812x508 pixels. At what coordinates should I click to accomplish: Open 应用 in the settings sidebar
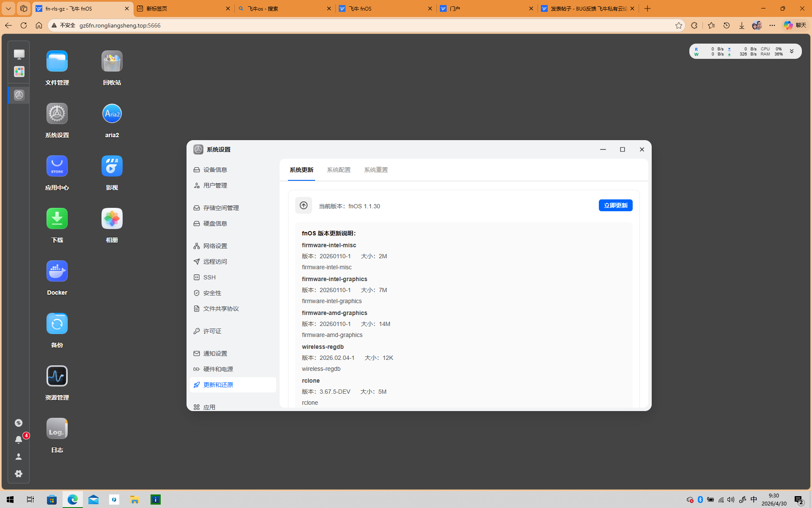[x=233, y=406]
